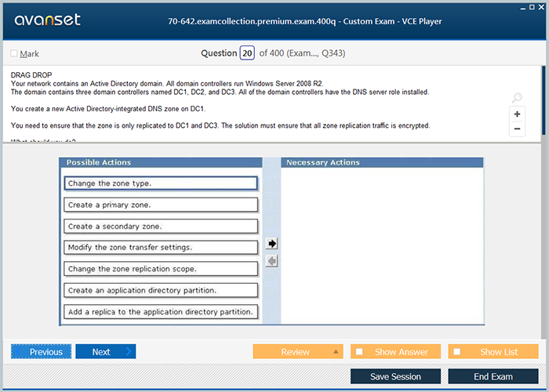The width and height of the screenshot is (549, 392).
Task: Tick the Show Answer checkbox
Action: pyautogui.click(x=359, y=351)
